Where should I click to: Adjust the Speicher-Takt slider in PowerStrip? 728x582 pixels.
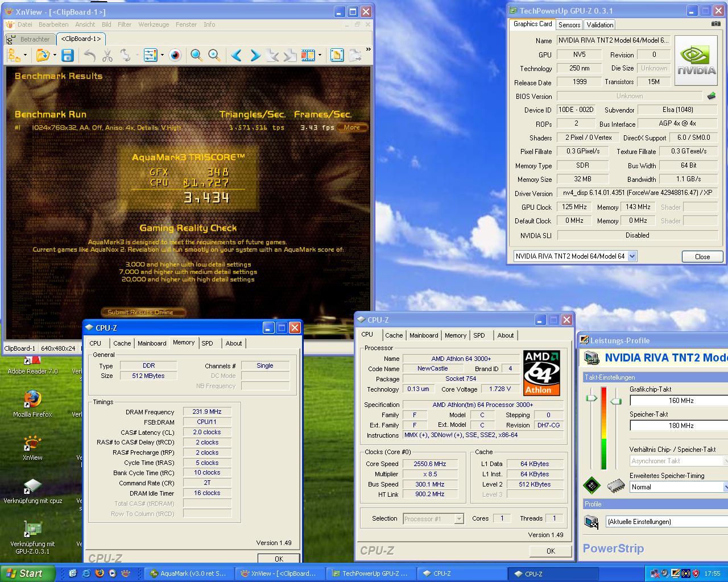pos(615,401)
